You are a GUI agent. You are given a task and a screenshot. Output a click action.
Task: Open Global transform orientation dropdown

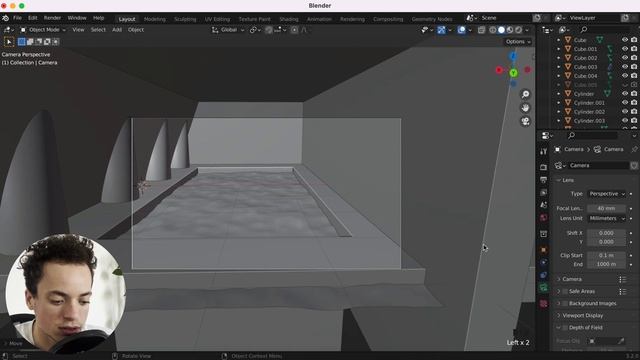pyautogui.click(x=228, y=30)
